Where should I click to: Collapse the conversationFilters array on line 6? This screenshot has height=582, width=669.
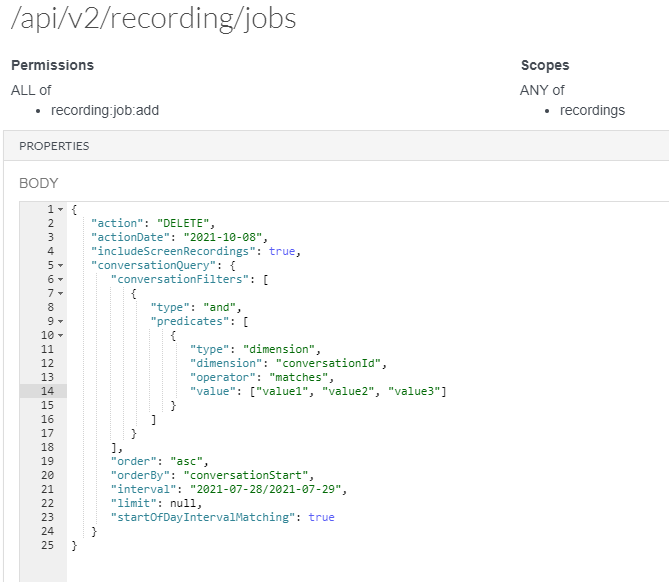click(61, 279)
